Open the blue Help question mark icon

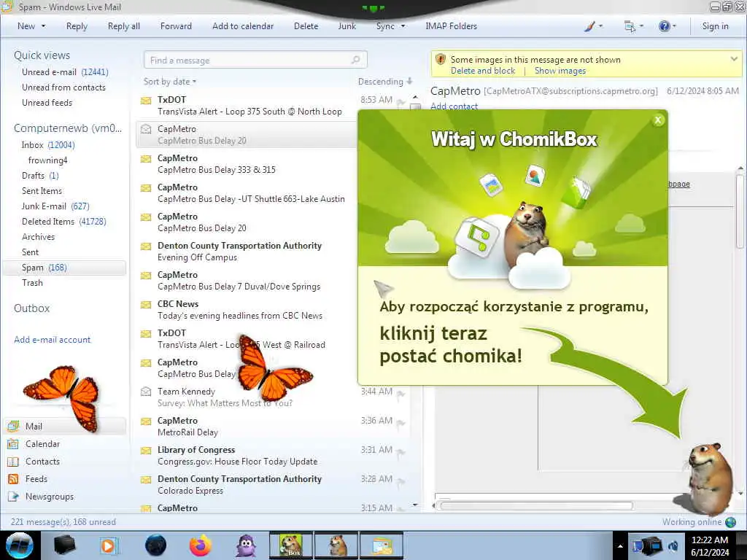click(x=664, y=26)
